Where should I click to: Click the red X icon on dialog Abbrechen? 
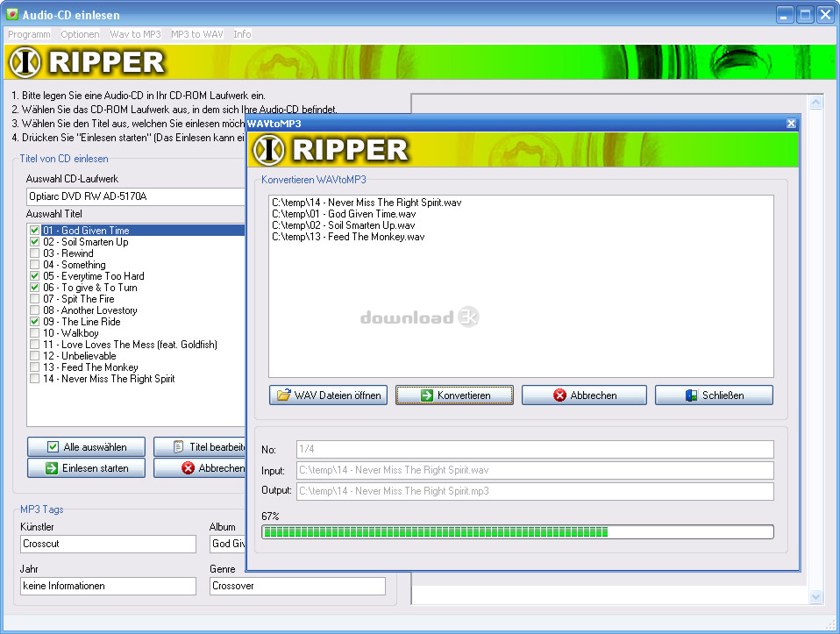tap(559, 395)
